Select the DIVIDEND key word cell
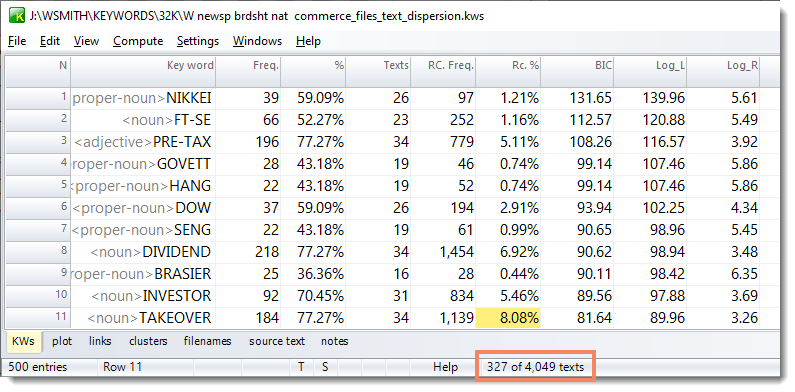The height and width of the screenshot is (392, 795). 143,252
